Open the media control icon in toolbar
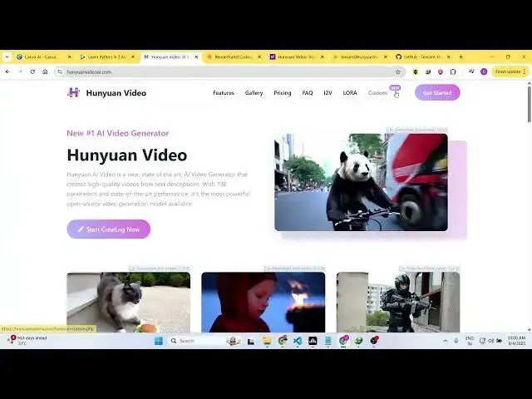Image resolution: width=532 pixels, height=399 pixels. pyautogui.click(x=471, y=71)
